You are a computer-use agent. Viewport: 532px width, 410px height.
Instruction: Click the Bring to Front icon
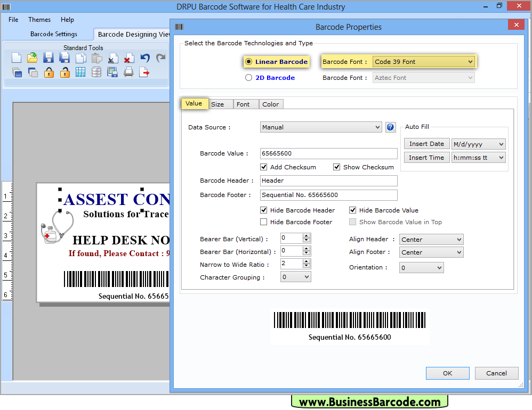[x=17, y=72]
